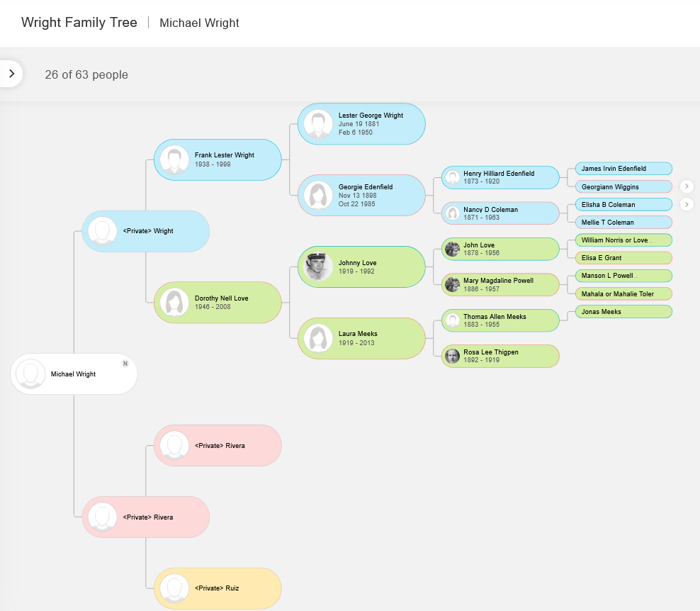
Task: Select the James Irvin Edenfield node
Action: [623, 169]
